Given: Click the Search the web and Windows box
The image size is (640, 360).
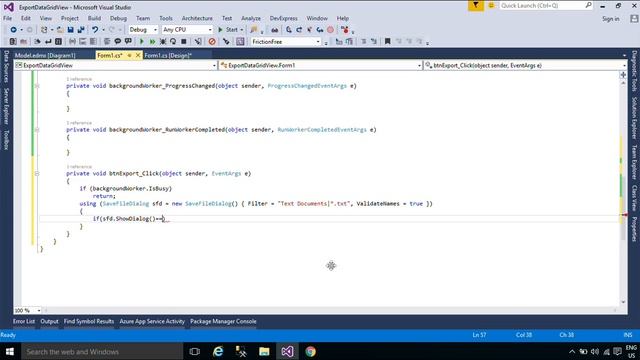Looking at the screenshot, I should (102, 351).
